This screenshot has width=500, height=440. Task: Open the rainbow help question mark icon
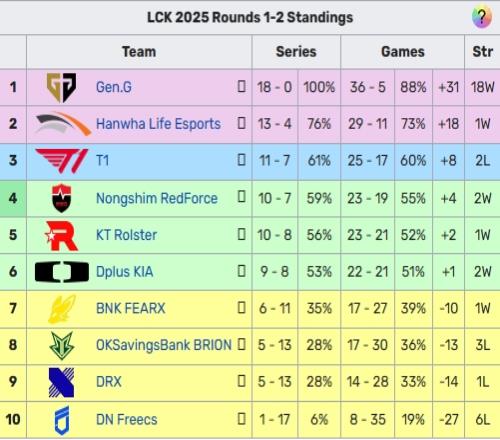(482, 17)
